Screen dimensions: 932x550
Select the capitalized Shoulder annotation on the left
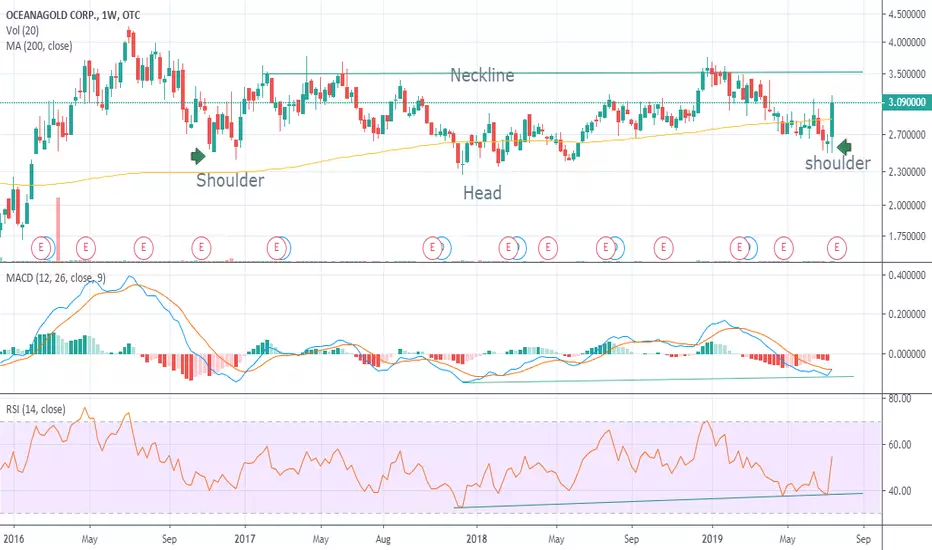click(230, 180)
